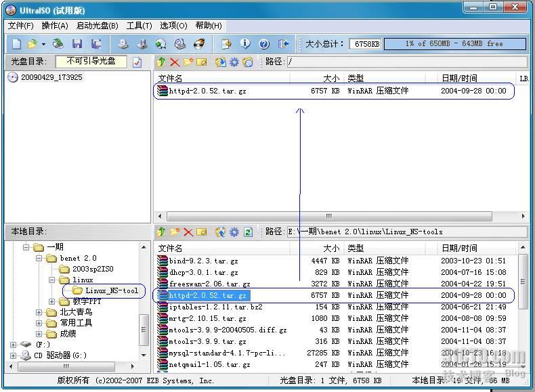The image size is (535, 392).
Task: Click the Burn CD image icon
Action: click(x=199, y=44)
